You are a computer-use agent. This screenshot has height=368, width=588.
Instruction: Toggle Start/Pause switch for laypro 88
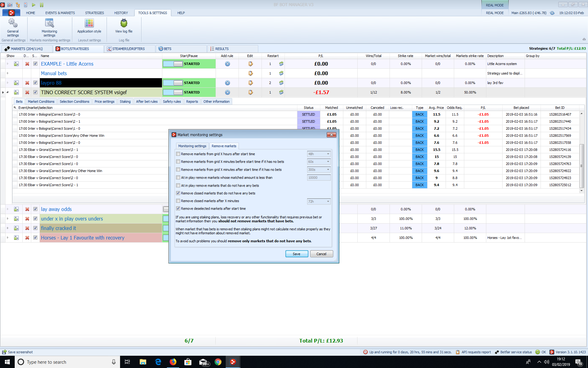point(173,83)
